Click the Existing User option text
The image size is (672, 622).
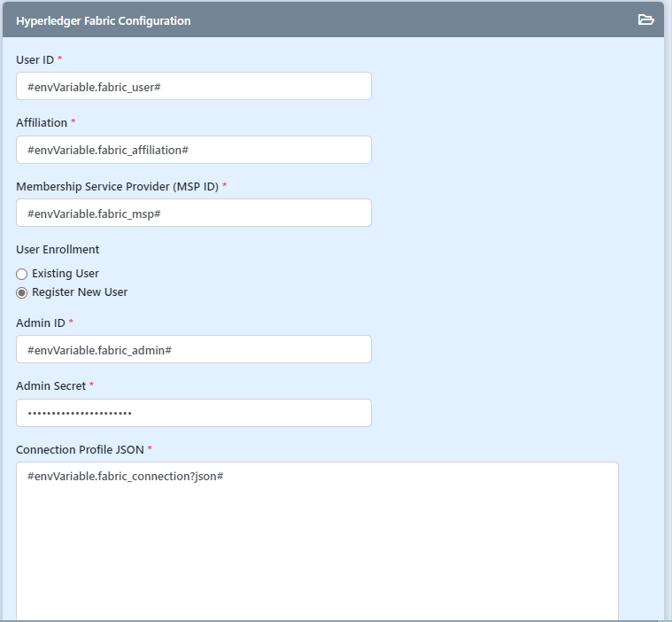coord(66,274)
